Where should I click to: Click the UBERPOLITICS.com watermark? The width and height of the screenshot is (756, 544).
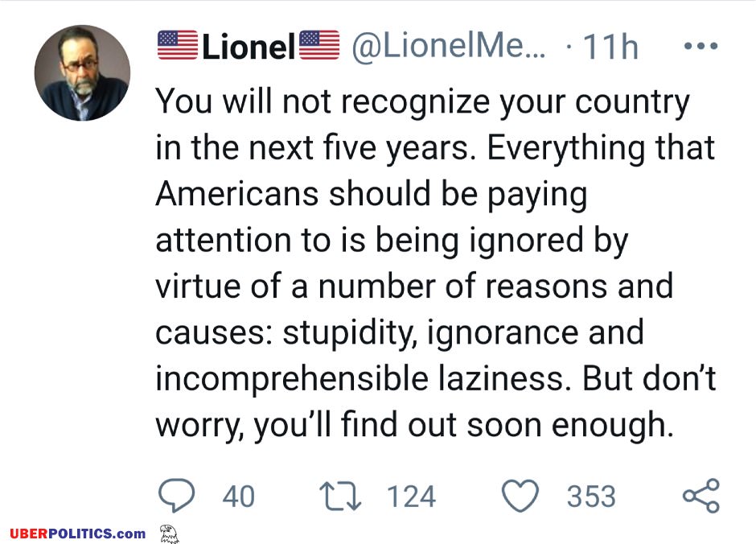78,534
